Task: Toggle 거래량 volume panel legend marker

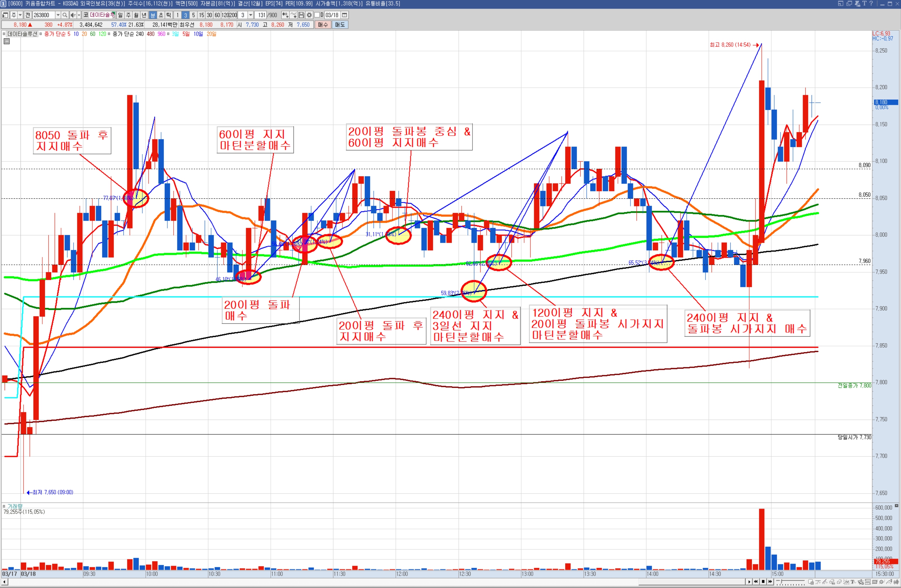Action: click(x=4, y=506)
